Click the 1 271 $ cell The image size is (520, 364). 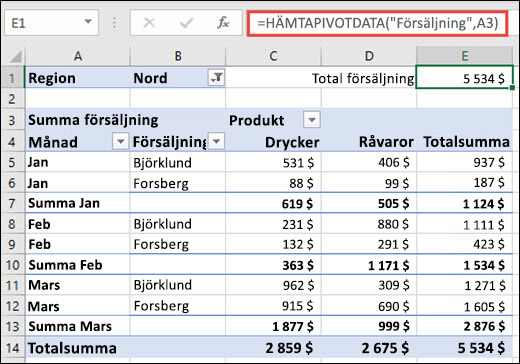(465, 285)
